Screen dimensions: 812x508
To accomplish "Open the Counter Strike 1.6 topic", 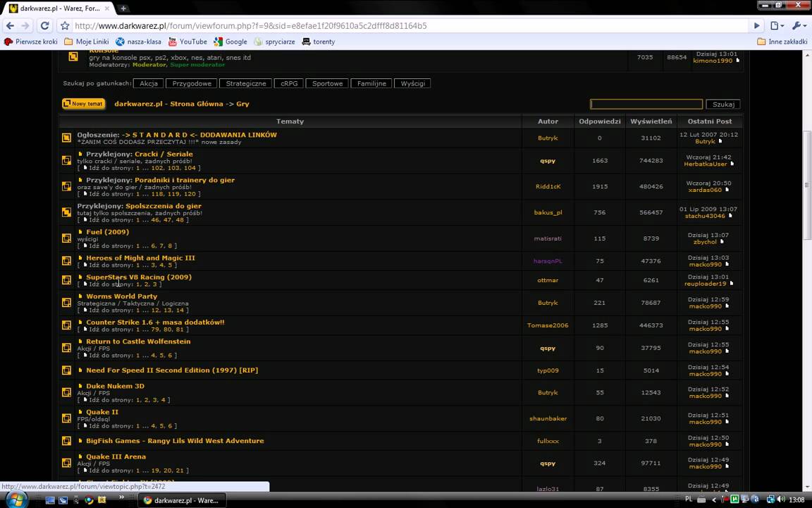I will 155,322.
